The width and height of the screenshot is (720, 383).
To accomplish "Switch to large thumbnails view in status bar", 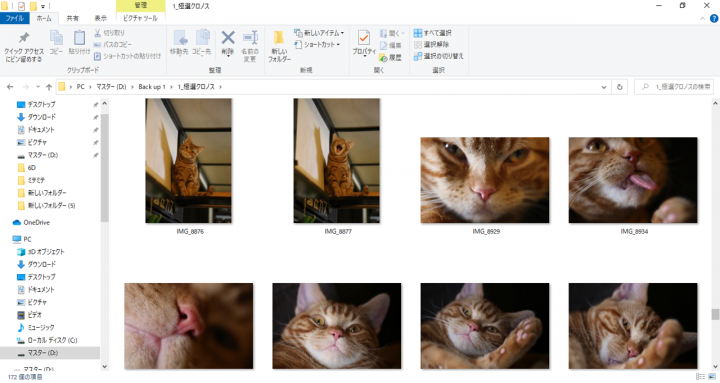I will click(x=712, y=377).
